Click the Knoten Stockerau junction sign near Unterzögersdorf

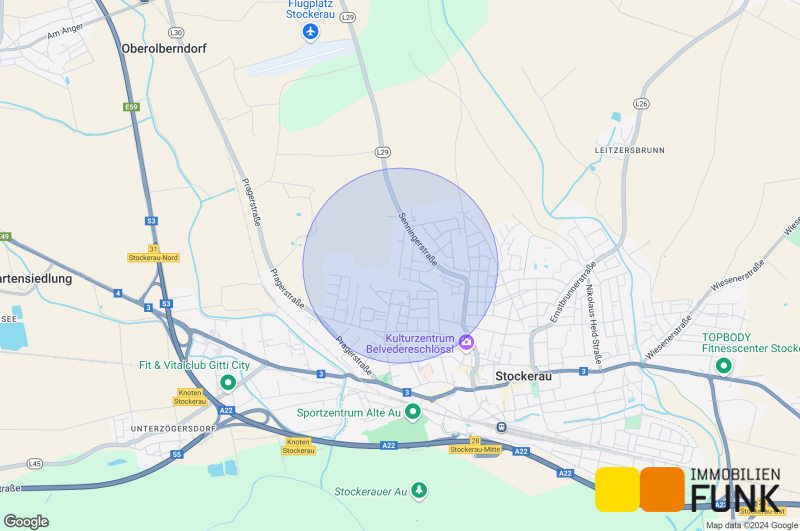(190, 397)
